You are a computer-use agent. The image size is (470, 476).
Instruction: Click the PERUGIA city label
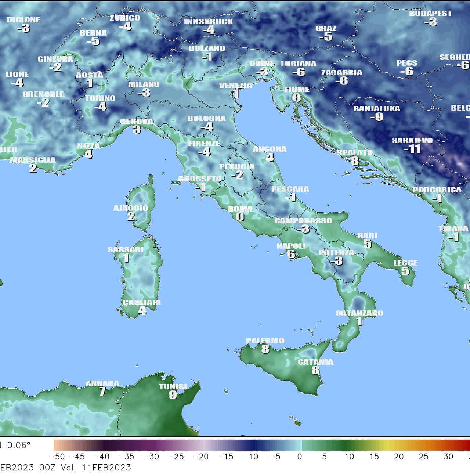tap(237, 167)
